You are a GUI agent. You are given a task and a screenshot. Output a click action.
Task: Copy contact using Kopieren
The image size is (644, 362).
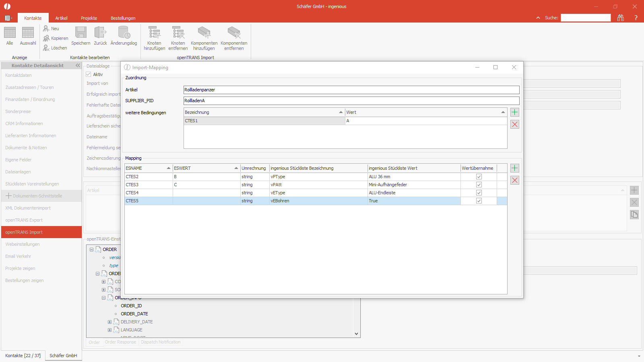coord(56,38)
